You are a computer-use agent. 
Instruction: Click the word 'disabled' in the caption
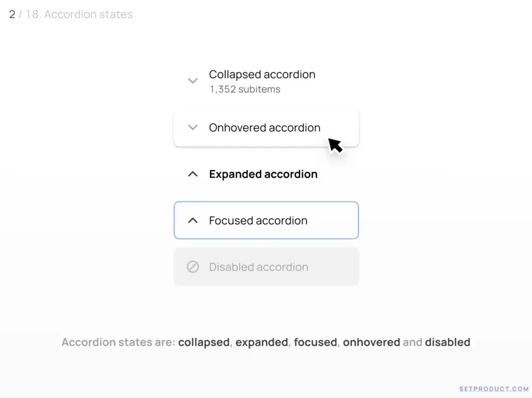(x=447, y=342)
